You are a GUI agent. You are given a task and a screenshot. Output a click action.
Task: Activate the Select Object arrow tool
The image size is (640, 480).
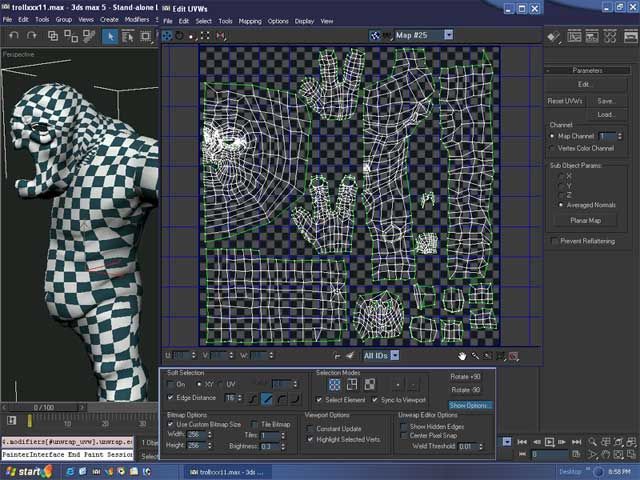[x=111, y=36]
